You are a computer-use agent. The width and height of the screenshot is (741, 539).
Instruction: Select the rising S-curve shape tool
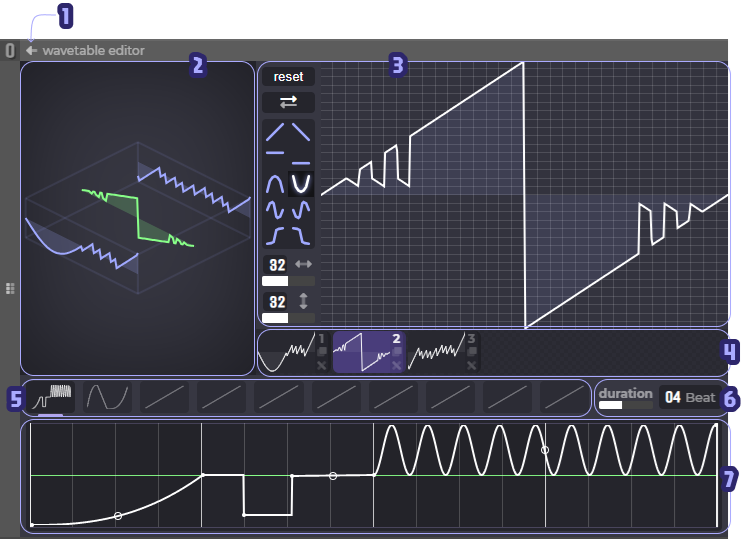[x=275, y=236]
